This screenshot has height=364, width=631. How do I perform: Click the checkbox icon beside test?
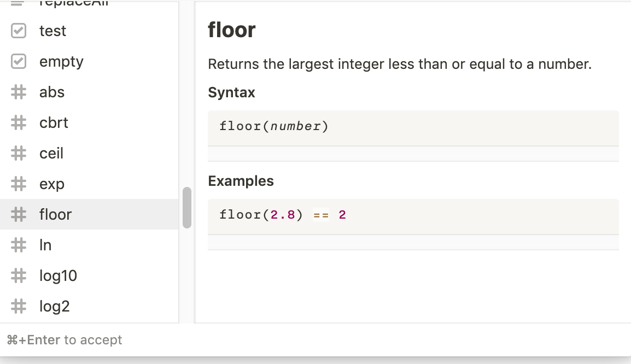point(19,31)
